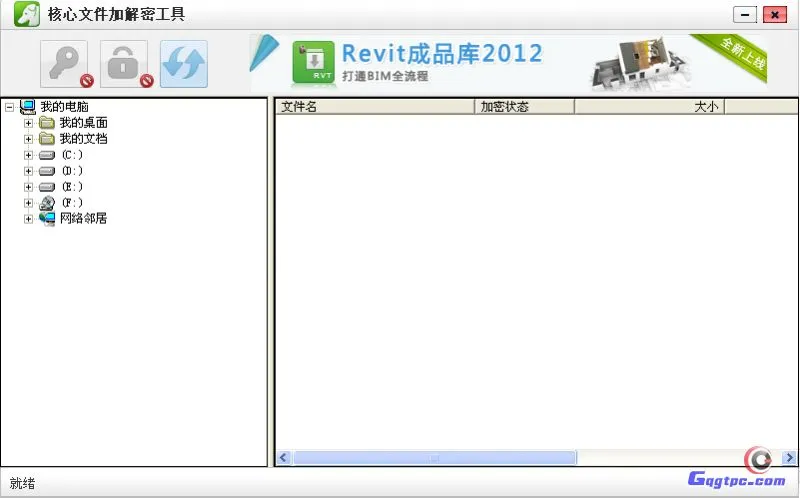Click the 我的电脑 computer icon
Screen dimensions: 800x498
(28, 107)
